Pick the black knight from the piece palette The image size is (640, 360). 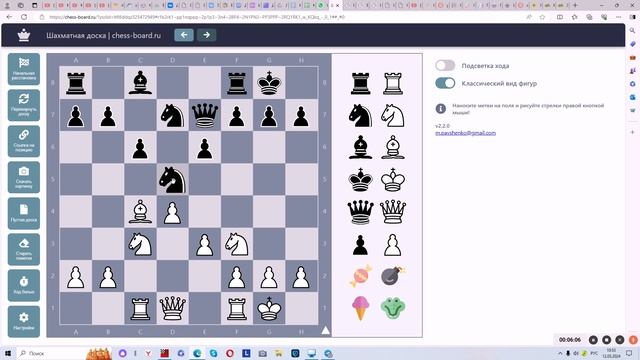click(360, 116)
